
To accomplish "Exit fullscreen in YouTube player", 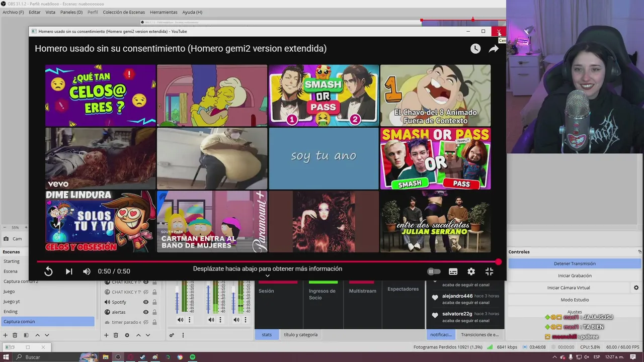I will [489, 271].
